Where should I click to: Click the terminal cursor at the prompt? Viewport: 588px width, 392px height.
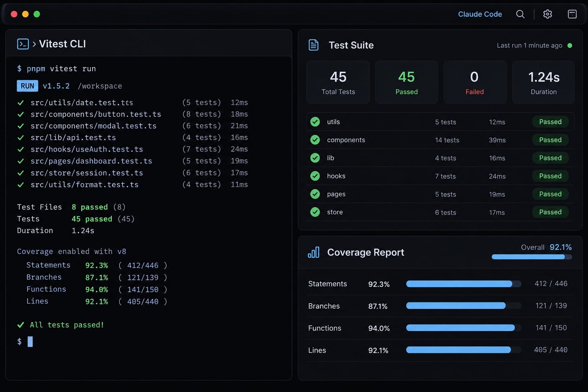click(30, 341)
